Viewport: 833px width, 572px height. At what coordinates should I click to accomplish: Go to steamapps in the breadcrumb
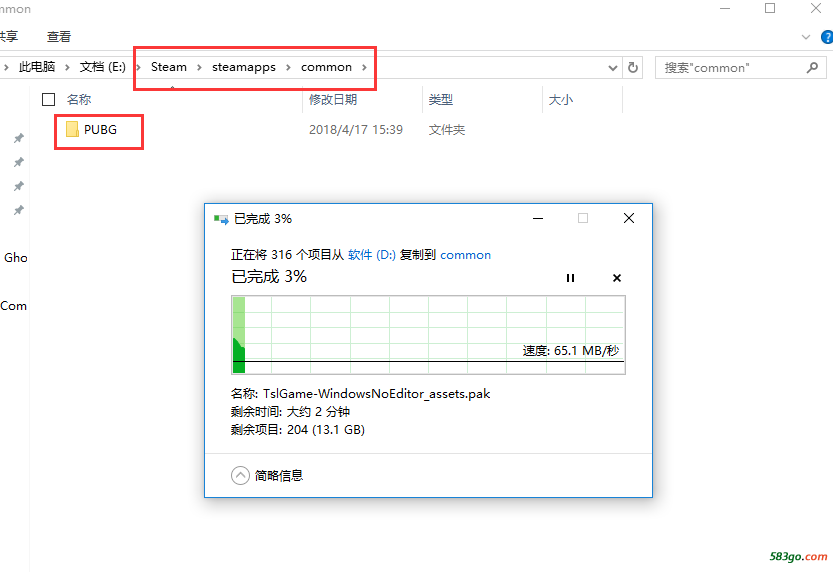(244, 67)
